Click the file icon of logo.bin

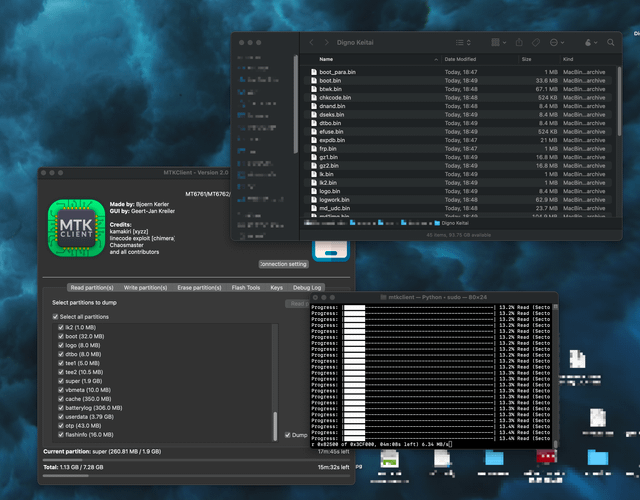(314, 191)
